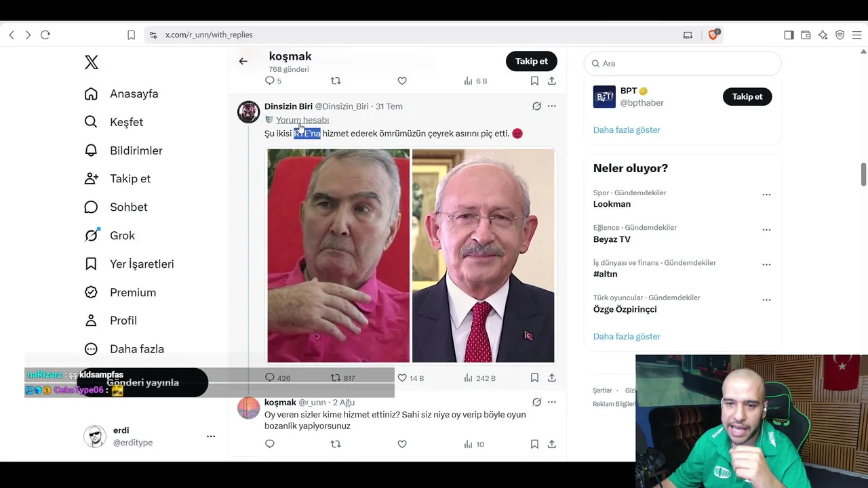Go back using the browser back arrow
This screenshot has height=488, width=868.
click(x=12, y=35)
